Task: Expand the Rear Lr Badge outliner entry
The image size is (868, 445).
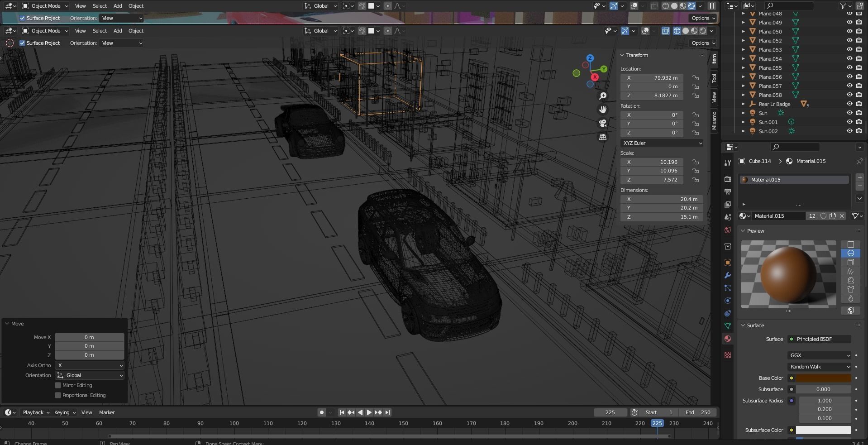Action: click(744, 104)
